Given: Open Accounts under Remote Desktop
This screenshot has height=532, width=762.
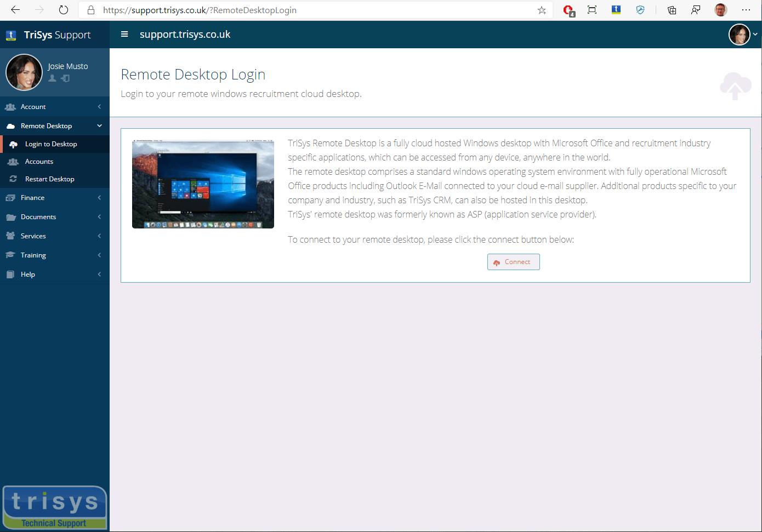Looking at the screenshot, I should pos(55,162).
